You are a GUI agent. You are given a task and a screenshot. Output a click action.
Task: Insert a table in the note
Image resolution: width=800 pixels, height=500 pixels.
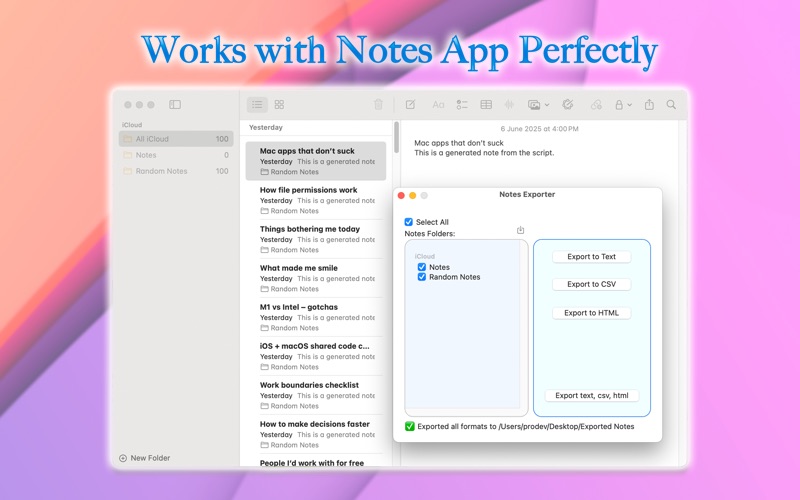coord(486,105)
